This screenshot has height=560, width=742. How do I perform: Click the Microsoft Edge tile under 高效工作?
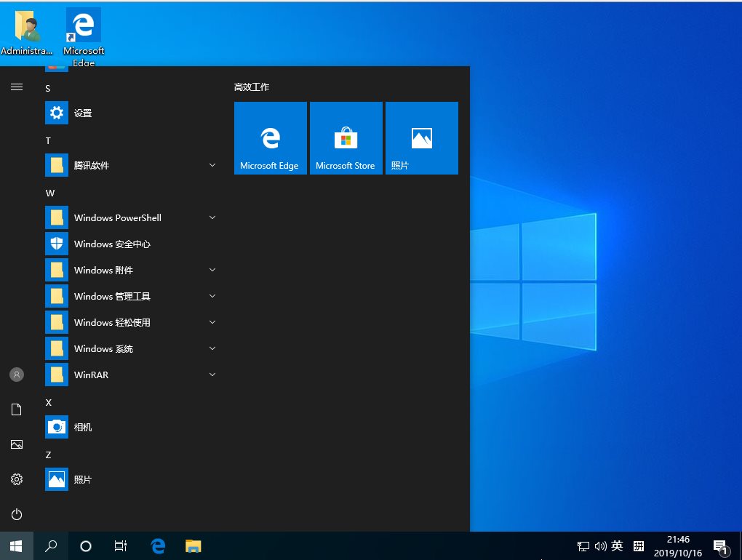click(270, 138)
